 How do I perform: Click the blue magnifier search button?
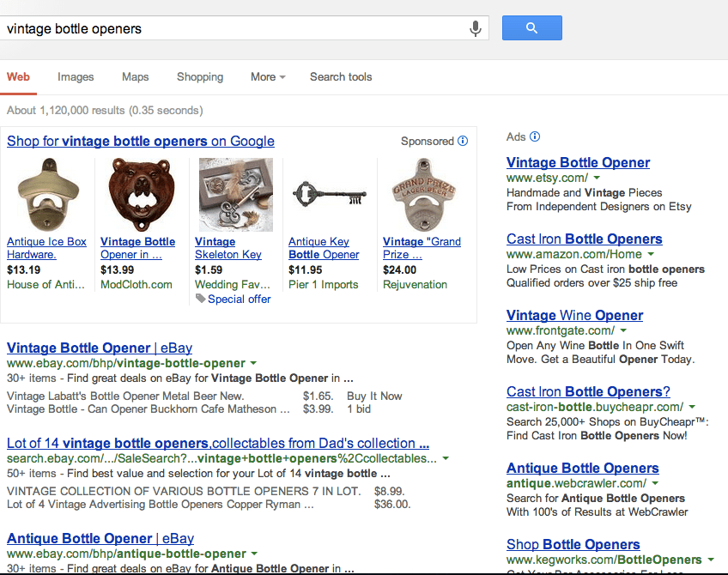coord(532,27)
